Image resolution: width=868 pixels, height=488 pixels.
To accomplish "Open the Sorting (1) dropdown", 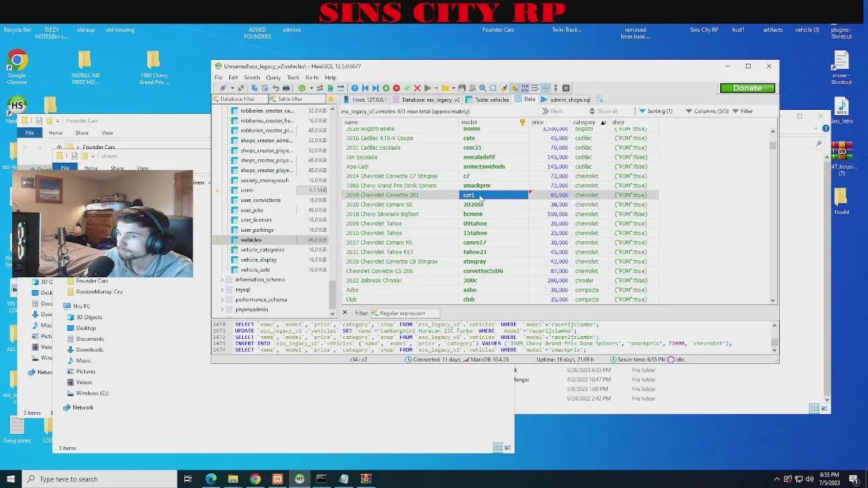I will coord(656,111).
